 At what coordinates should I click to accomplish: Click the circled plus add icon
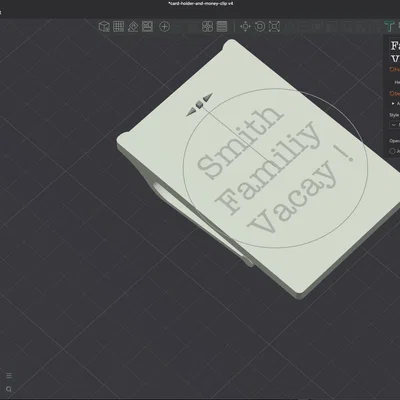click(x=164, y=26)
